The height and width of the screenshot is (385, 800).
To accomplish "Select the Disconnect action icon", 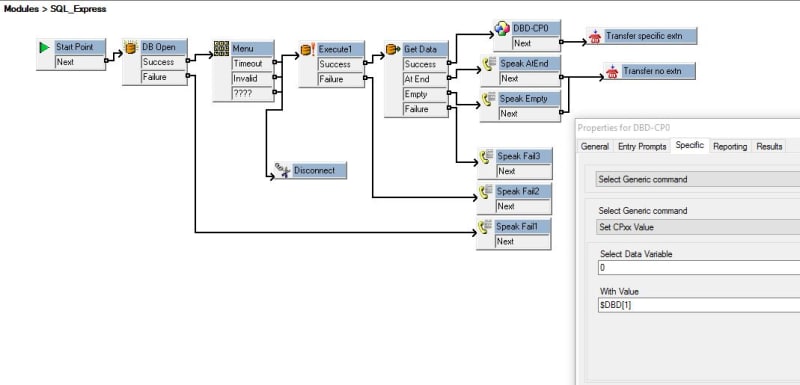I will (x=283, y=170).
